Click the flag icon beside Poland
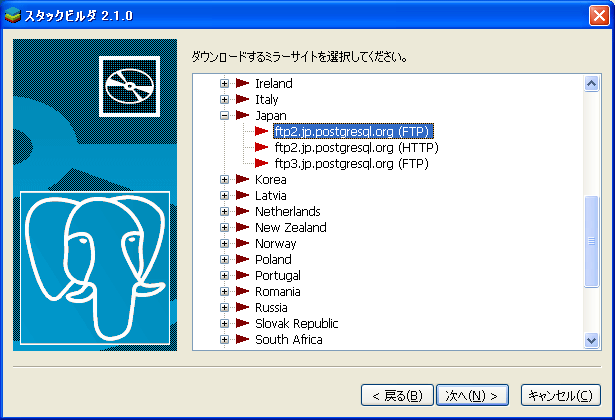615x420 pixels. (242, 259)
